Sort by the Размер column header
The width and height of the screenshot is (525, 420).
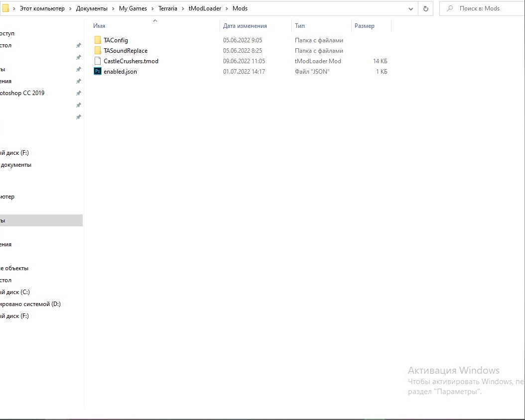(x=365, y=26)
